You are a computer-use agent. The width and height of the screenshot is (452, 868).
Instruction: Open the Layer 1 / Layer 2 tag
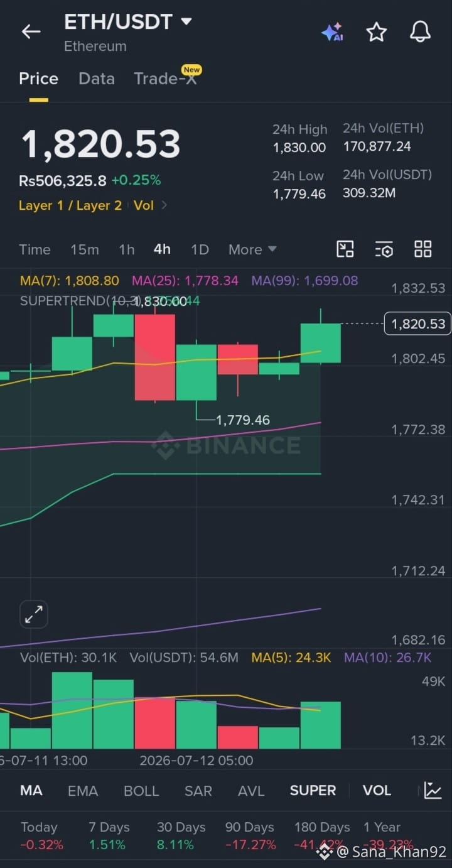[70, 205]
